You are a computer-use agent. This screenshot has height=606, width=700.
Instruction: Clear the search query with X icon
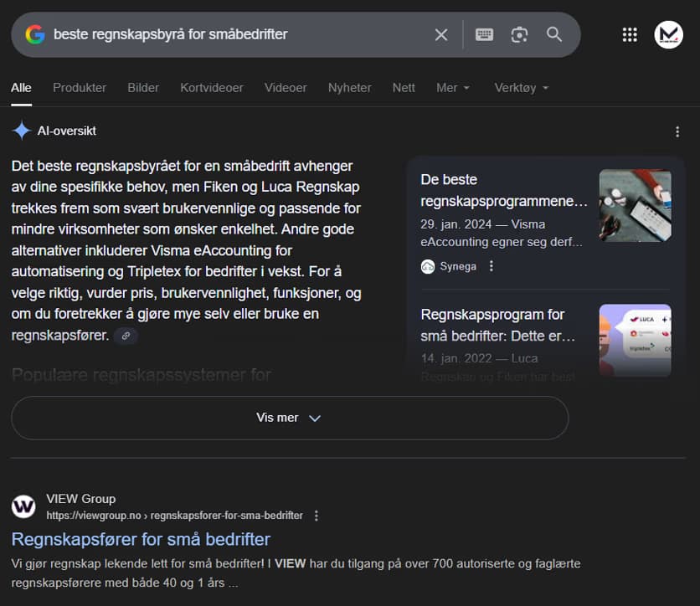(x=441, y=34)
